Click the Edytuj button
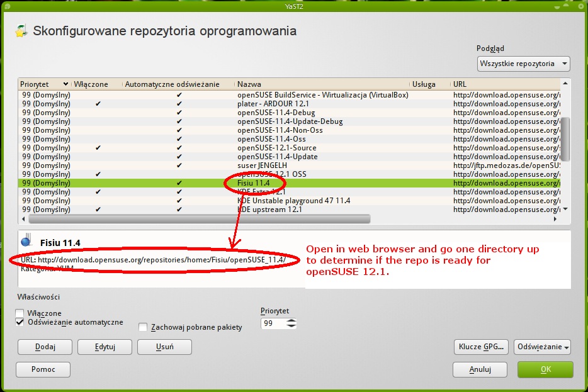 105,347
